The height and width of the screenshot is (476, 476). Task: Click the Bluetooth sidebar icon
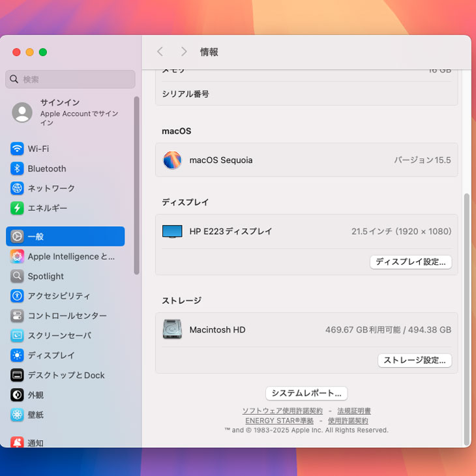(x=17, y=168)
